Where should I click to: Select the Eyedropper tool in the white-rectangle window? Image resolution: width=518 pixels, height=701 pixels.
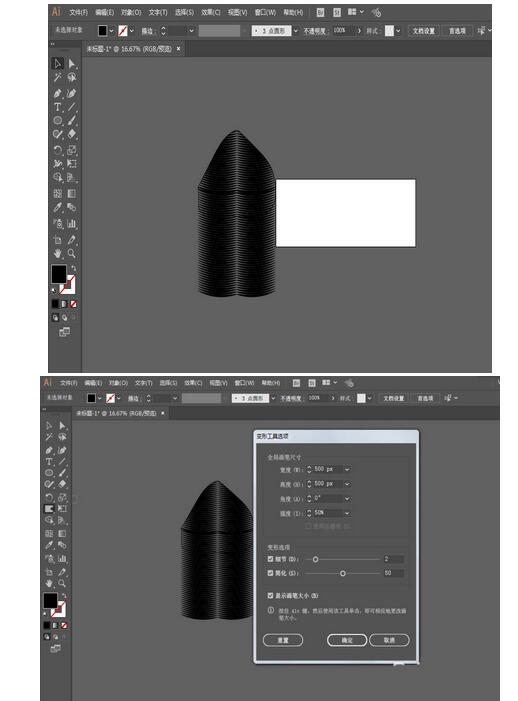tap(58, 207)
